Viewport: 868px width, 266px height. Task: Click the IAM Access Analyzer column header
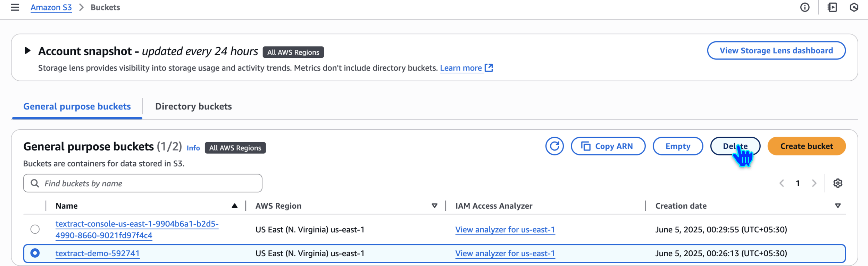[x=494, y=206]
